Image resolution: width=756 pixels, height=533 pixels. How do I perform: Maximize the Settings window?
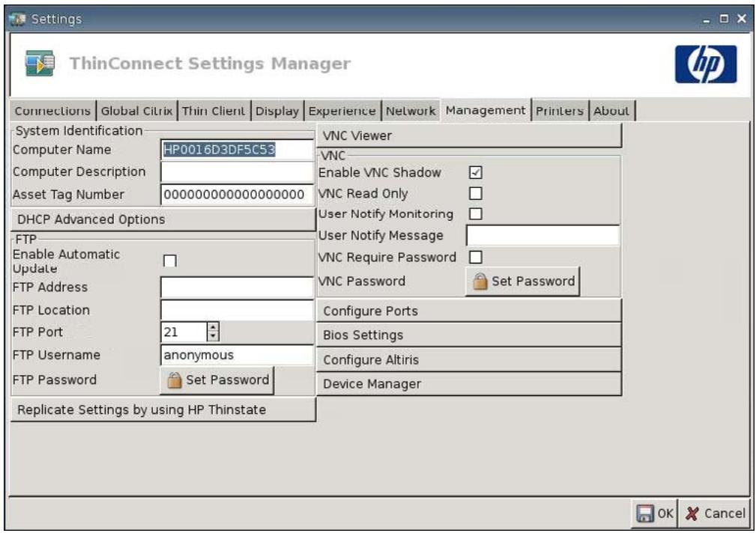click(724, 19)
